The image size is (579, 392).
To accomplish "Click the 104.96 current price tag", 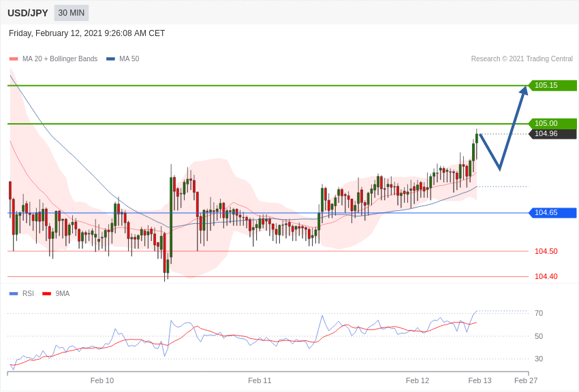I will pos(553,134).
